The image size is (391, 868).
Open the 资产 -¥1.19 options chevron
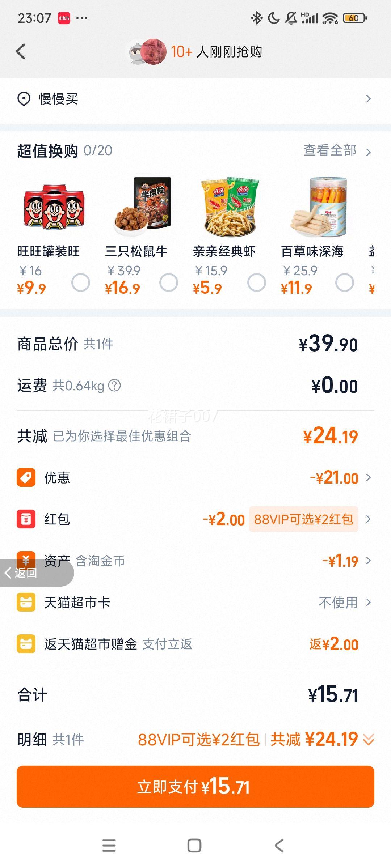click(369, 561)
